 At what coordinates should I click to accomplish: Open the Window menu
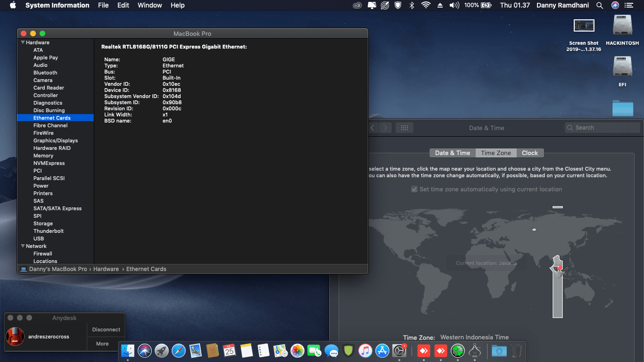click(x=149, y=5)
